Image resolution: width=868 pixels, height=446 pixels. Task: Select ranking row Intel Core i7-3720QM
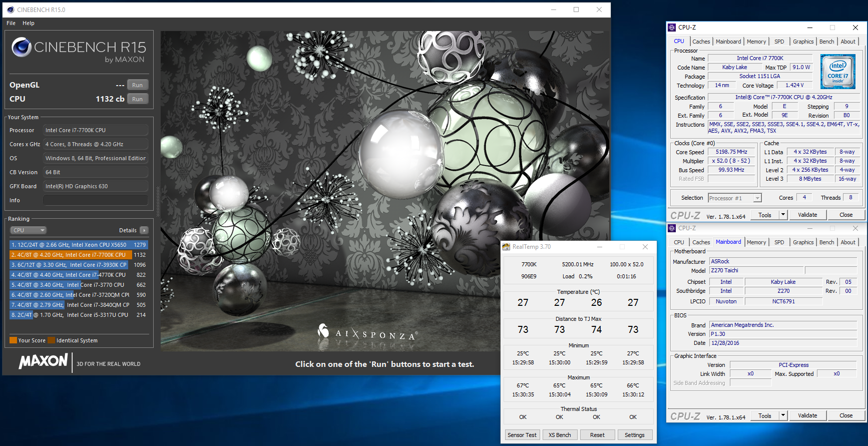[x=79, y=295]
